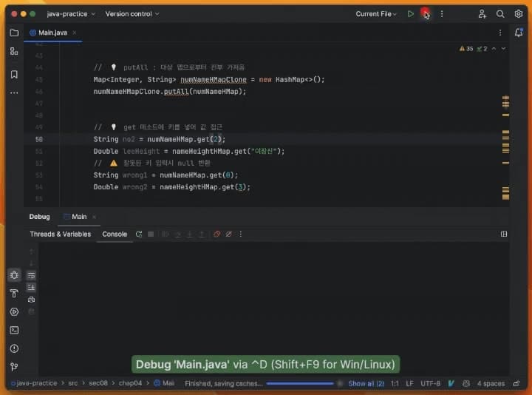Screen dimensions: 532x395
Task: Toggle soft-wrap in console
Action: click(x=31, y=275)
